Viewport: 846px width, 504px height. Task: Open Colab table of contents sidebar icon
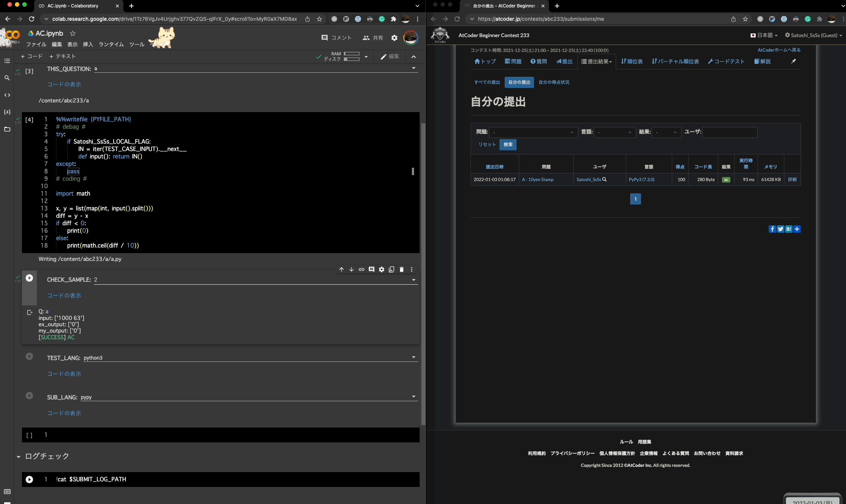[7, 61]
